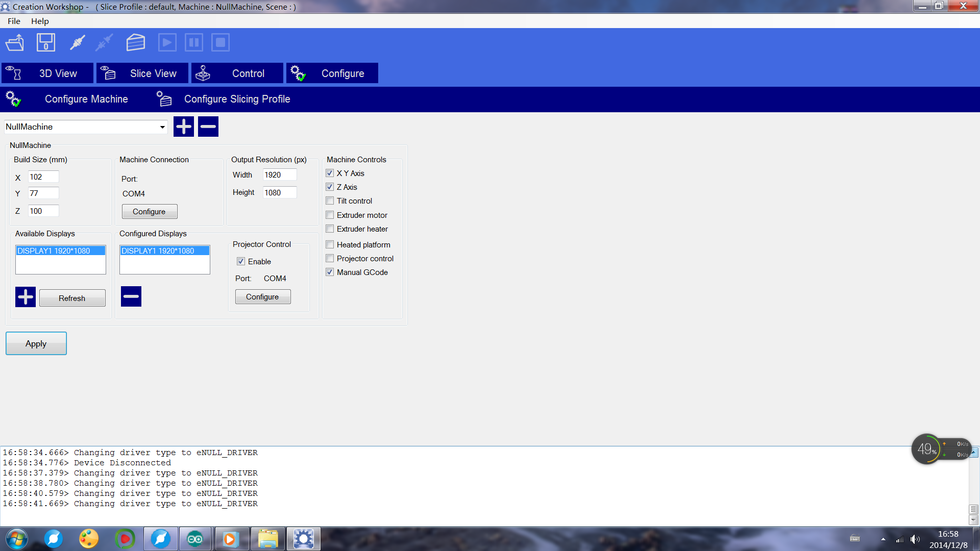980x551 pixels.
Task: Enable the Tilt control checkbox
Action: 330,201
